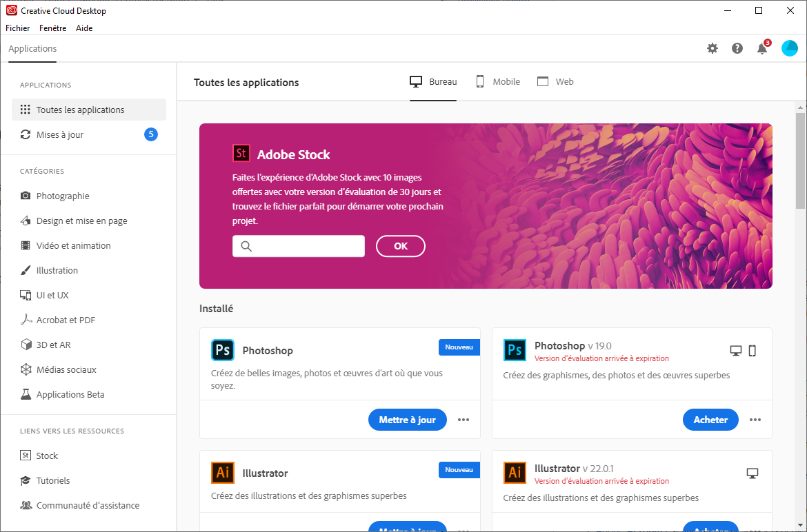Click the desktop icon on Photoshop v 19.0 card

[x=736, y=351]
